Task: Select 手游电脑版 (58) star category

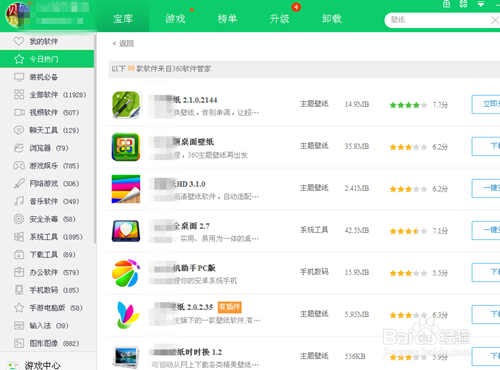Action: [47, 308]
